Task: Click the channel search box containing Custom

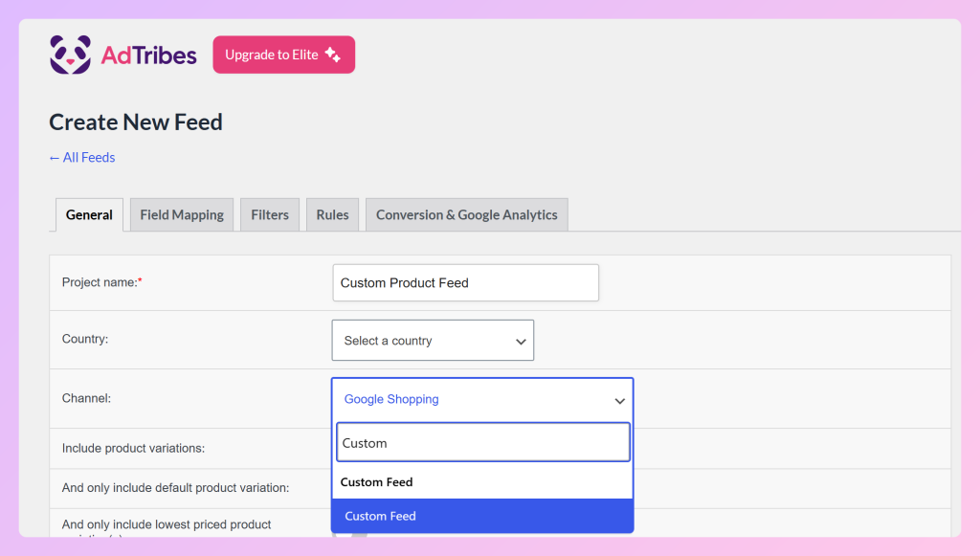Action: tap(483, 442)
